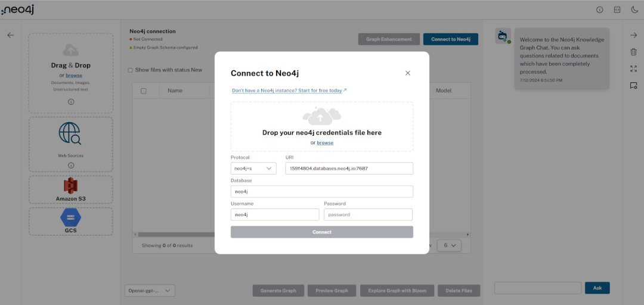
Task: Click browse link under Drag & Drop
Action: [74, 76]
